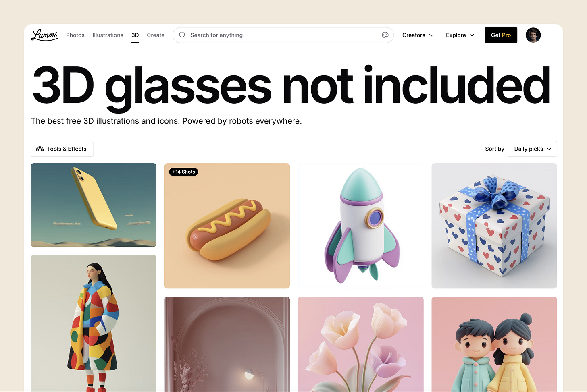
Task: Expand the Explore dropdown
Action: (460, 35)
